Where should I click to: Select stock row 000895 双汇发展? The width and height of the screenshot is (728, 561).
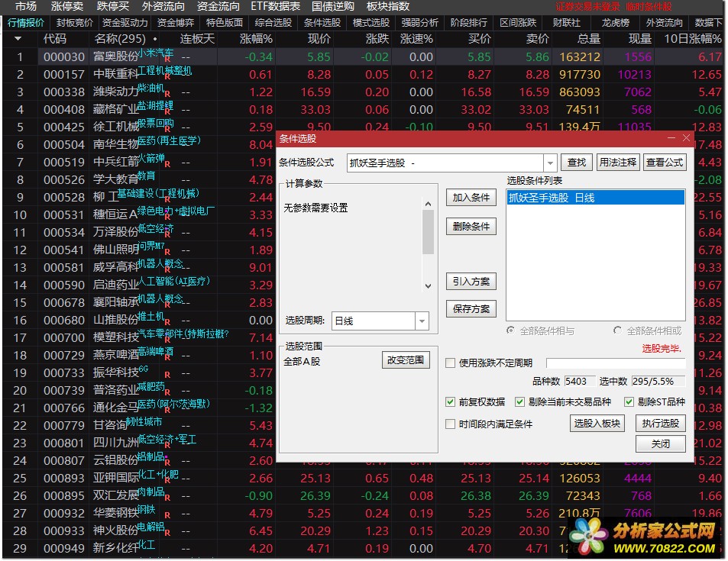pos(362,495)
